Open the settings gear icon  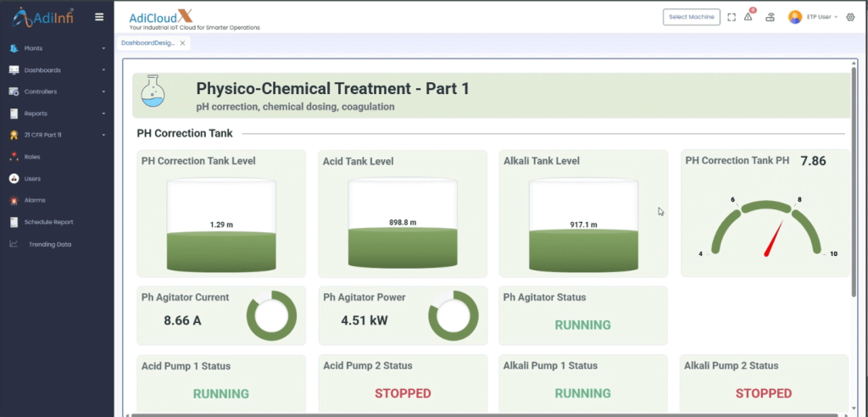click(851, 17)
